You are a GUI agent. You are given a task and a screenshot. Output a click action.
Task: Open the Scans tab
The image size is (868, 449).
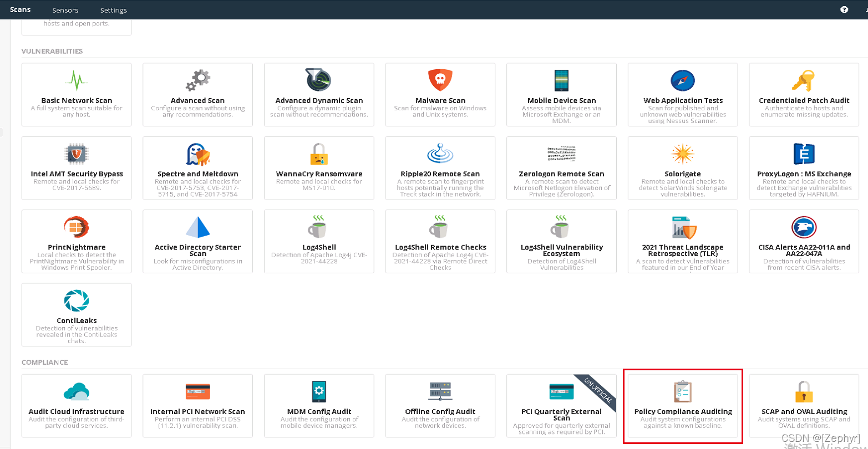(x=21, y=9)
